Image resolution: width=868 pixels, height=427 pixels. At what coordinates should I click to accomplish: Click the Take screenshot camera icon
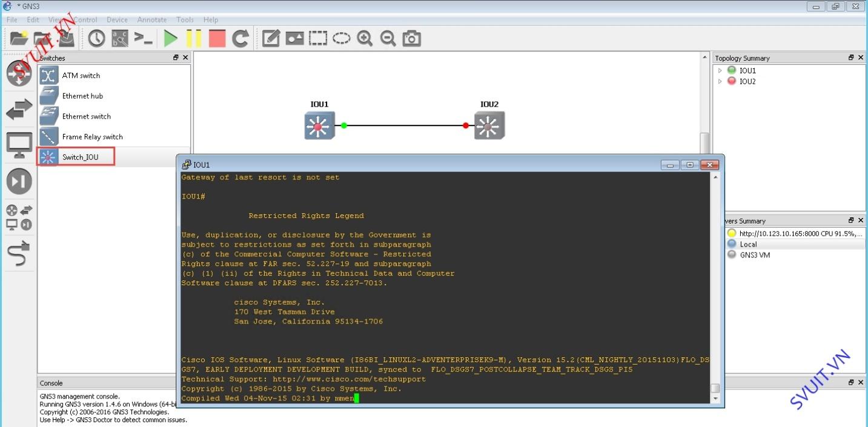tap(412, 39)
